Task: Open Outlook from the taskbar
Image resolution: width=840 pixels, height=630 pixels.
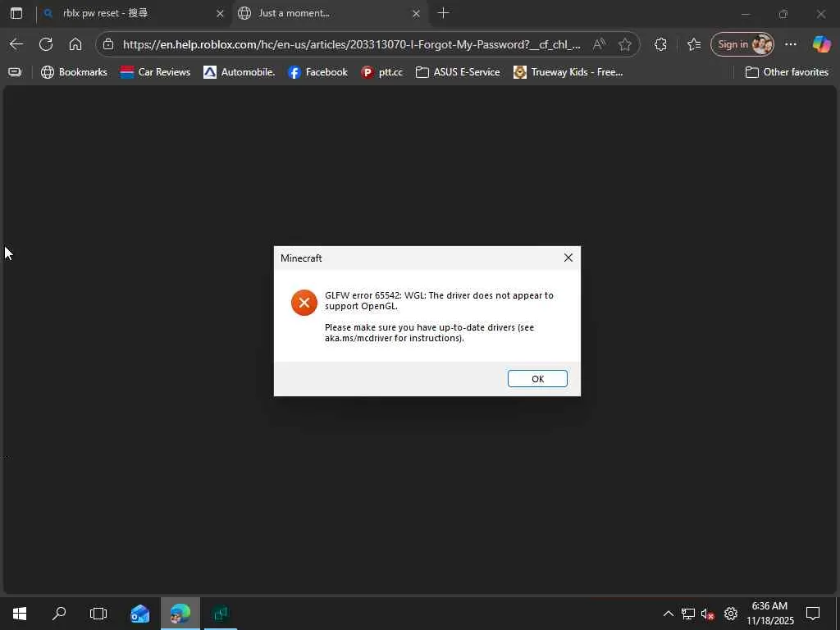Action: [x=139, y=614]
